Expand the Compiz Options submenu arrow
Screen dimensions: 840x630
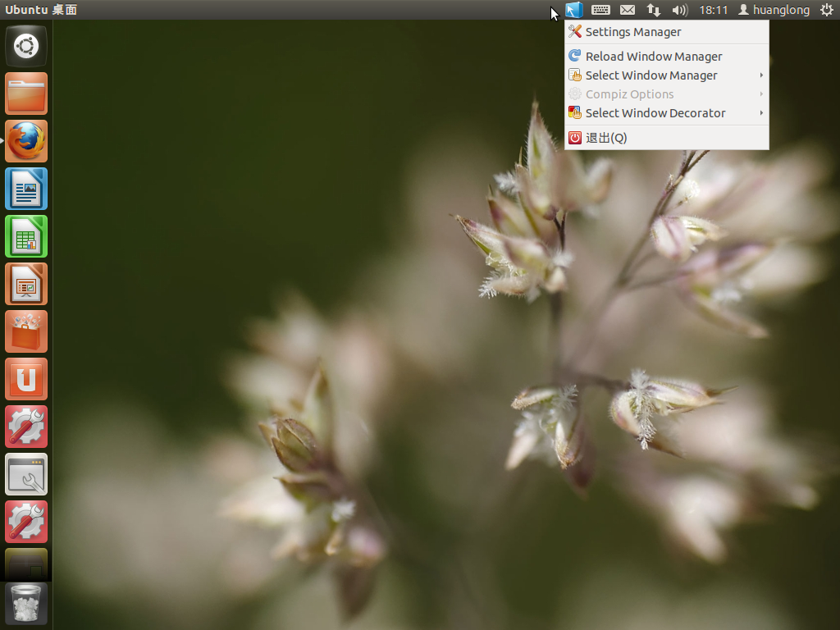point(761,94)
